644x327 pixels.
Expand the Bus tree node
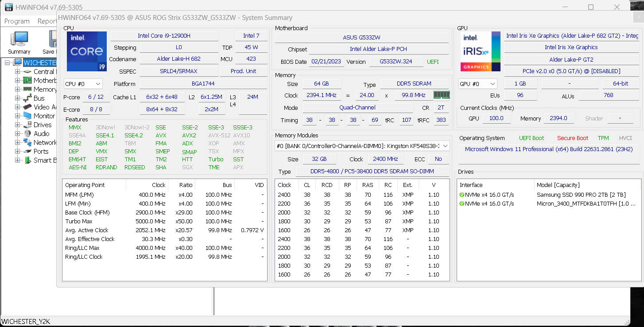tap(17, 98)
